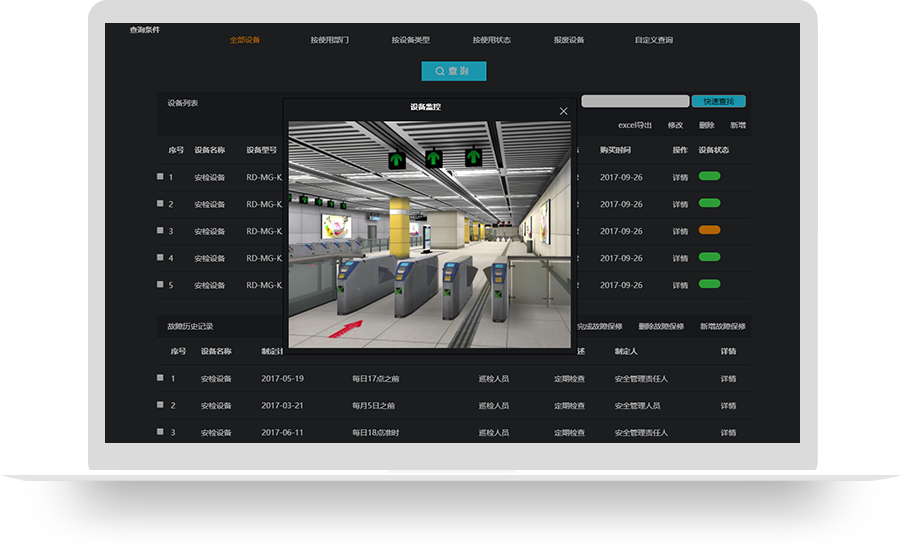
Task: Open the 自定义查询 tab
Action: pyautogui.click(x=653, y=40)
